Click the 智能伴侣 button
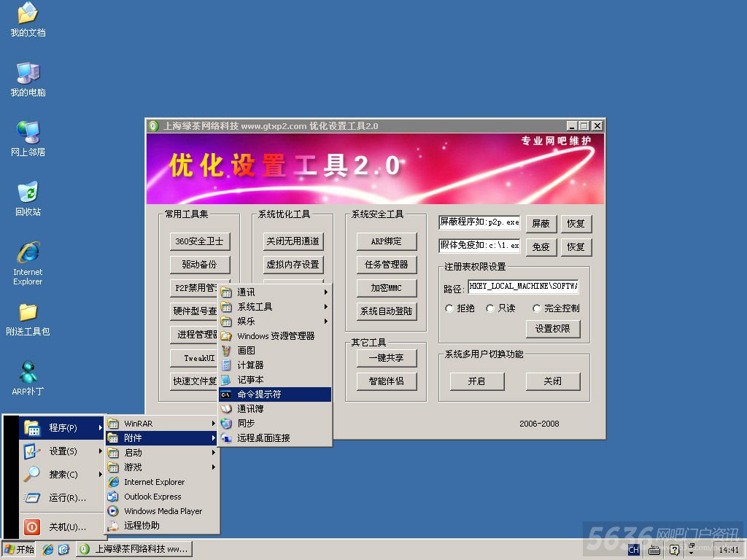This screenshot has width=747, height=560. tap(387, 381)
